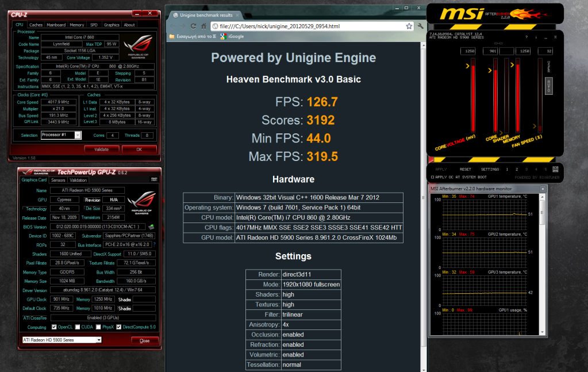
Task: Click Apply in MSI Afterburner
Action: [441, 170]
